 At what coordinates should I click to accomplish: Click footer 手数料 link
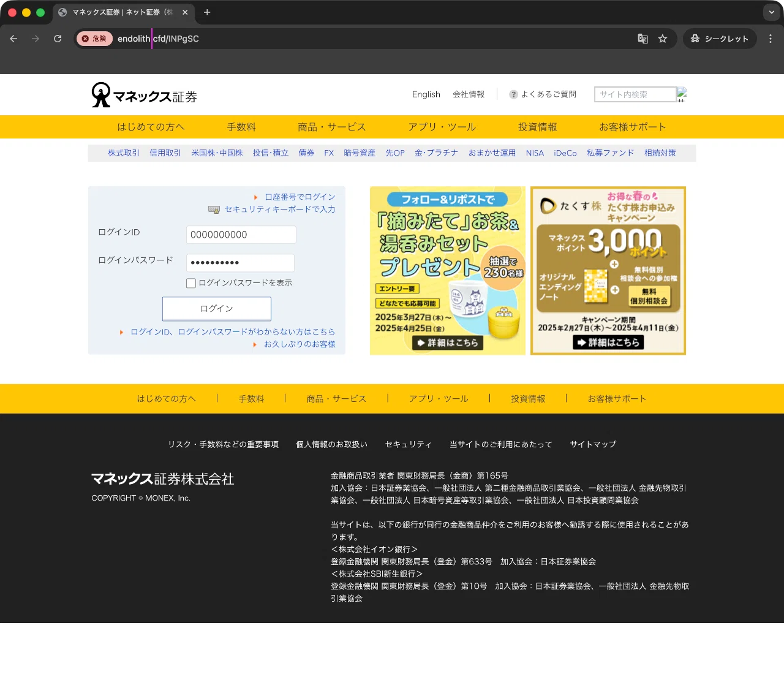click(252, 399)
